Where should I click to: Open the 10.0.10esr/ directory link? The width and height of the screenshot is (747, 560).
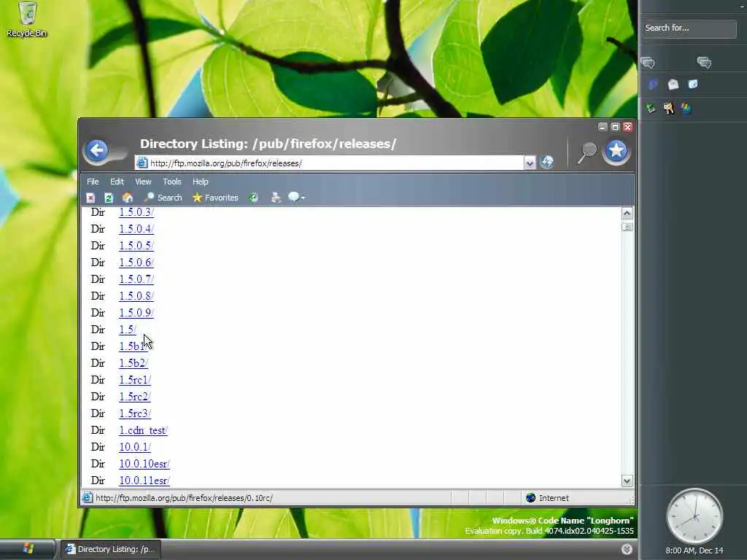pos(144,464)
